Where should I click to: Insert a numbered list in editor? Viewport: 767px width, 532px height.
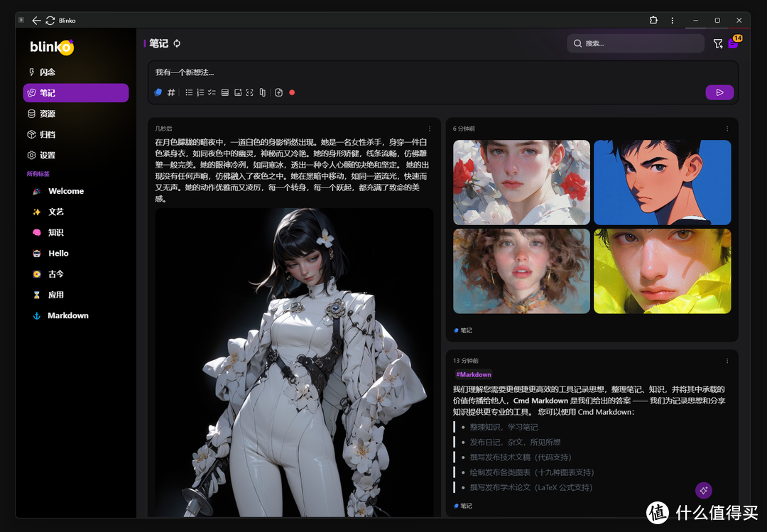(x=200, y=92)
